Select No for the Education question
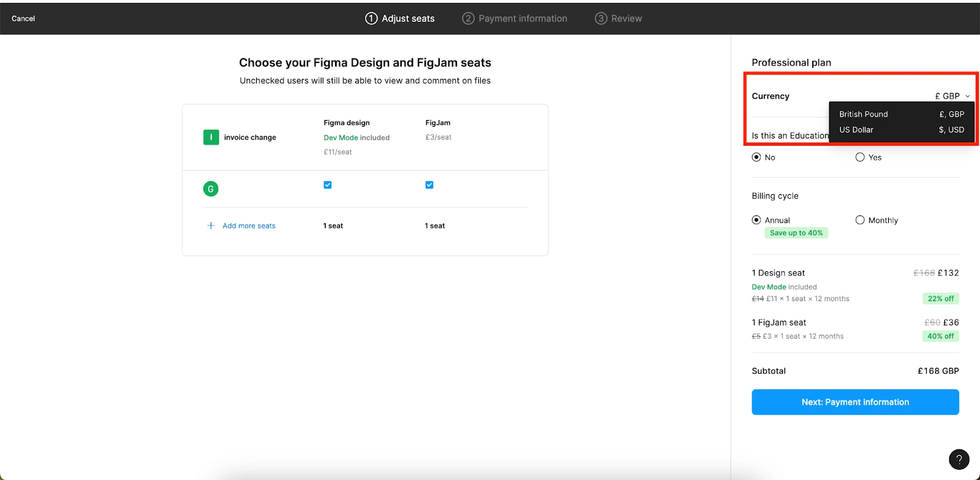The width and height of the screenshot is (980, 480). coord(756,157)
